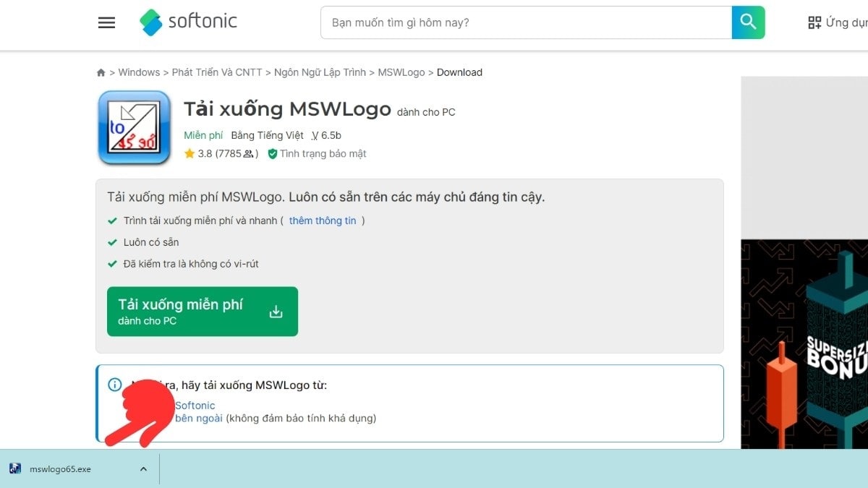Click the green search magnifier button
The height and width of the screenshot is (488, 868).
click(748, 22)
